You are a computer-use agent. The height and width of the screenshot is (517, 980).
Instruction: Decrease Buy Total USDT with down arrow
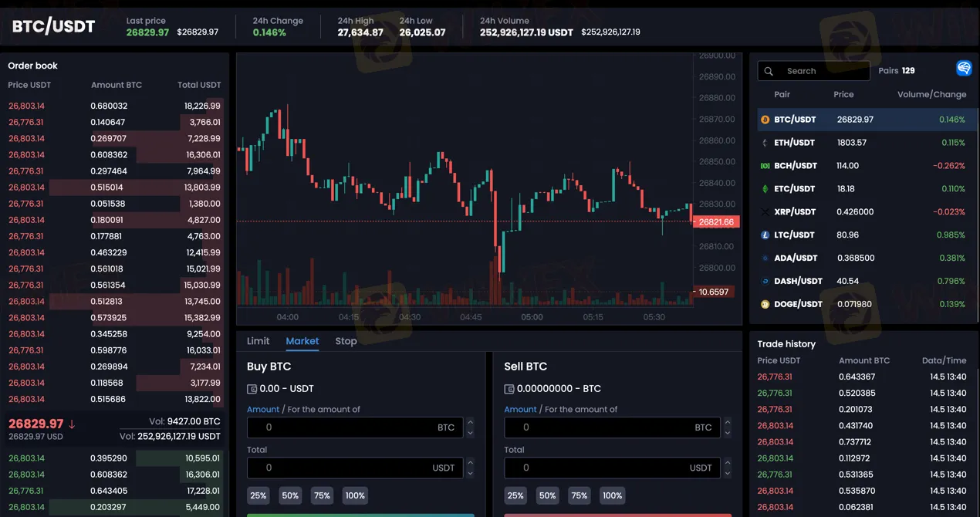[471, 473]
